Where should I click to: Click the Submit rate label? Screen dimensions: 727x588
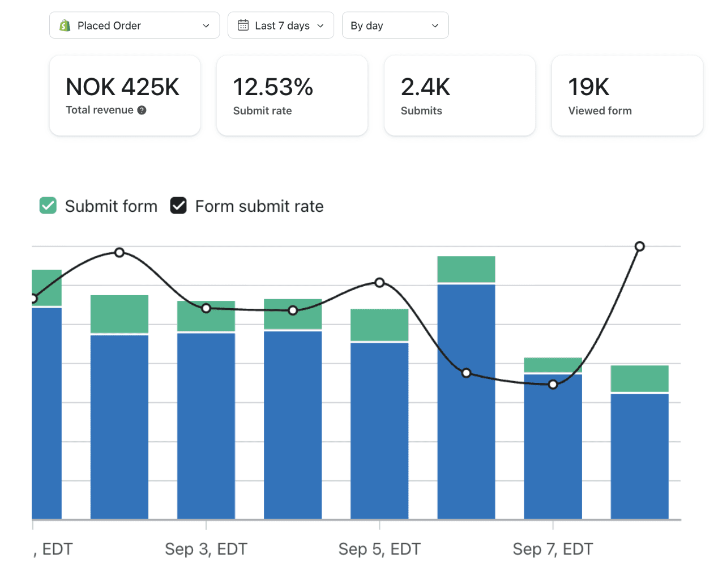tap(262, 111)
